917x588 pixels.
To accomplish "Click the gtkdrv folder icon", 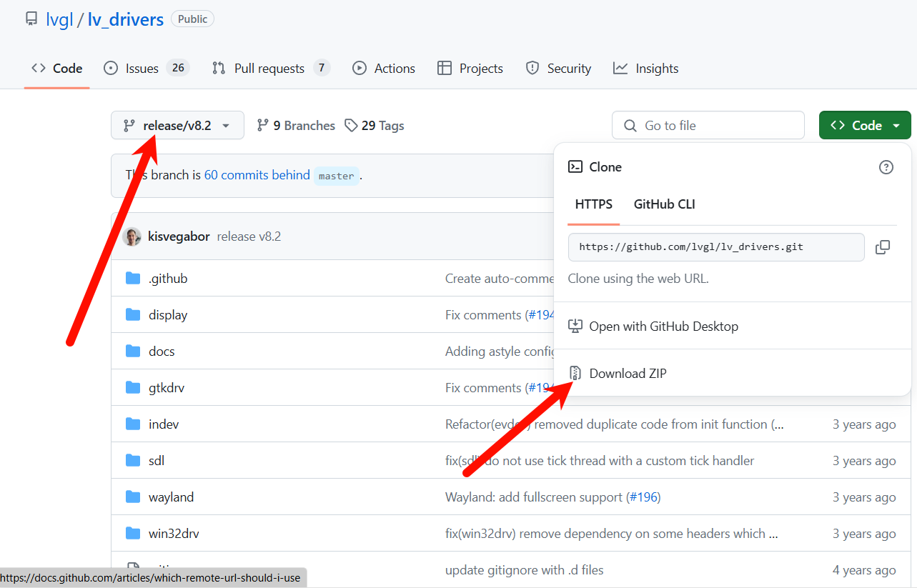I will point(133,387).
